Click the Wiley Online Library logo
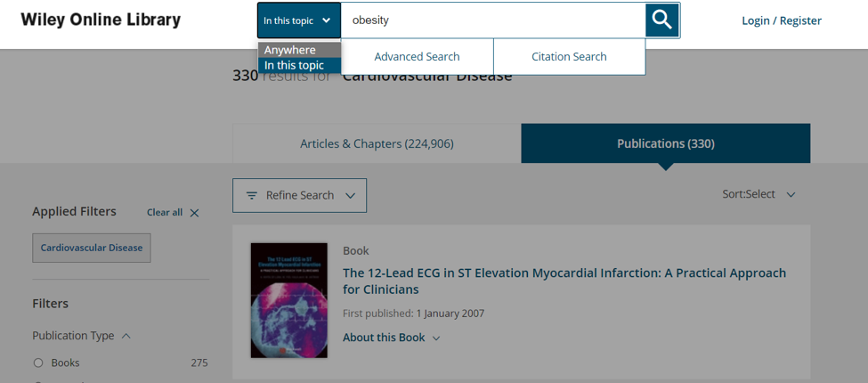868x383 pixels. (101, 20)
